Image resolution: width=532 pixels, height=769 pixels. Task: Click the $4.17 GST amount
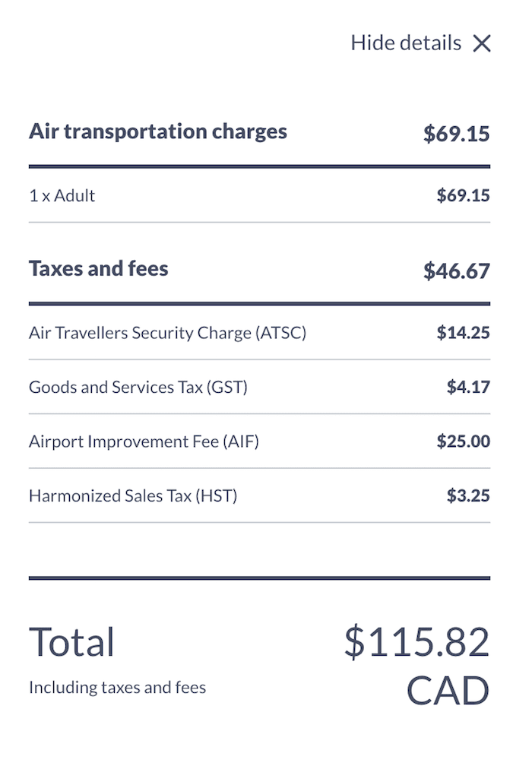[468, 388]
